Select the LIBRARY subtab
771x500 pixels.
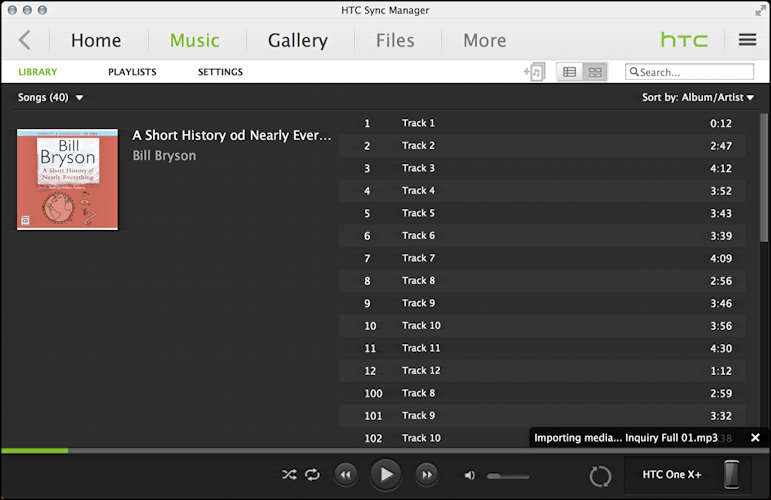37,72
